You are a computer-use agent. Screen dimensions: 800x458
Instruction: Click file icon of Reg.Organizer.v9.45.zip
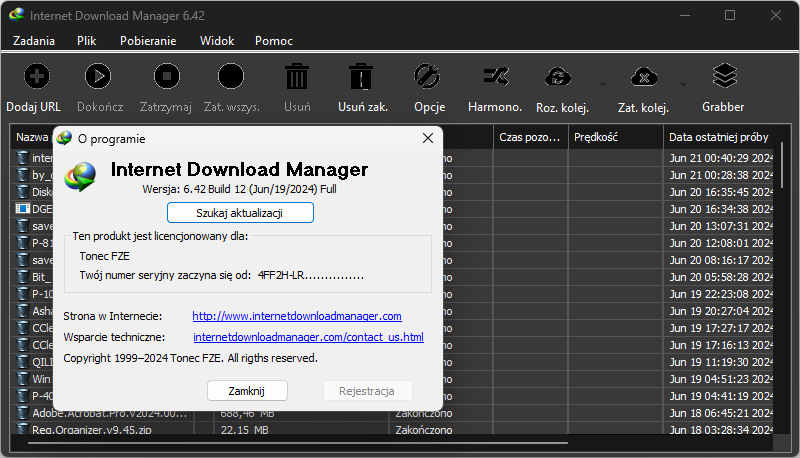coord(22,429)
